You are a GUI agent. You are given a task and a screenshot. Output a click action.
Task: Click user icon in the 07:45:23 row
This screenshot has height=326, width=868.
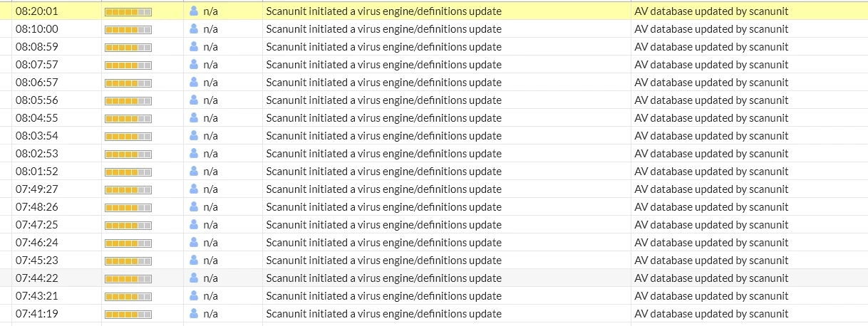(x=194, y=261)
